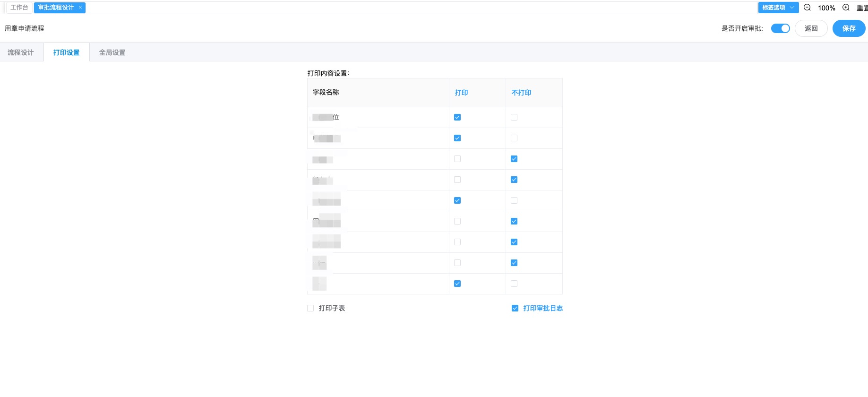The image size is (868, 397).
Task: Uncheck 不打印 in the seventh field row
Action: pos(514,242)
